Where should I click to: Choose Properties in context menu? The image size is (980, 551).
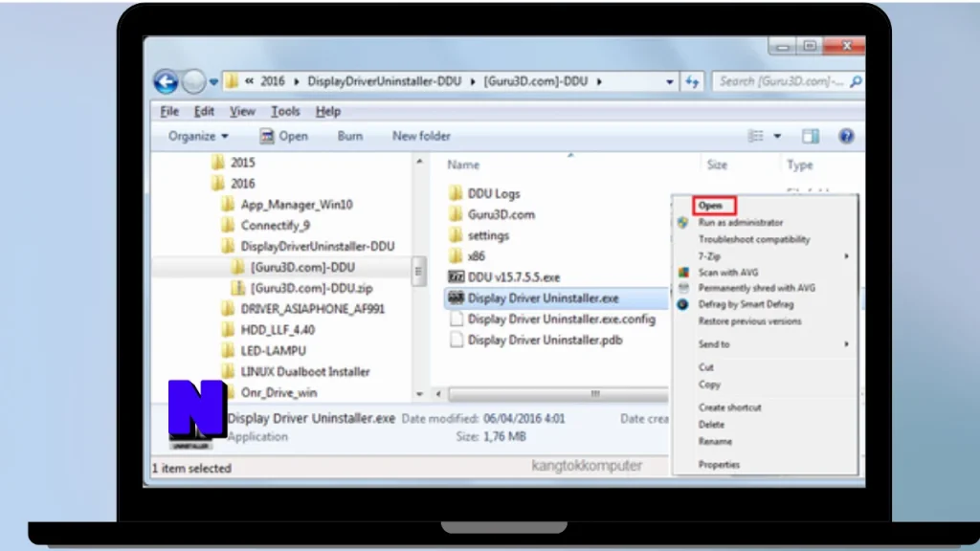[719, 465]
